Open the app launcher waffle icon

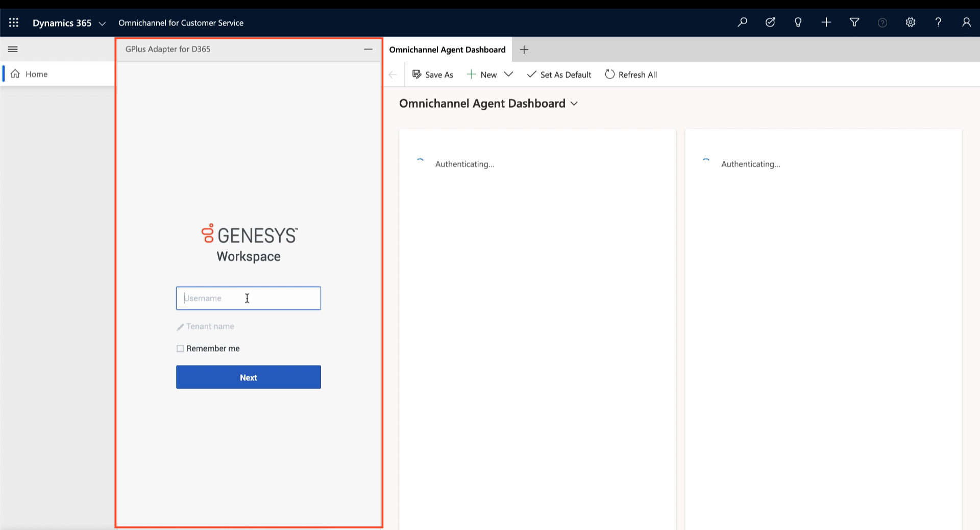[x=14, y=22]
